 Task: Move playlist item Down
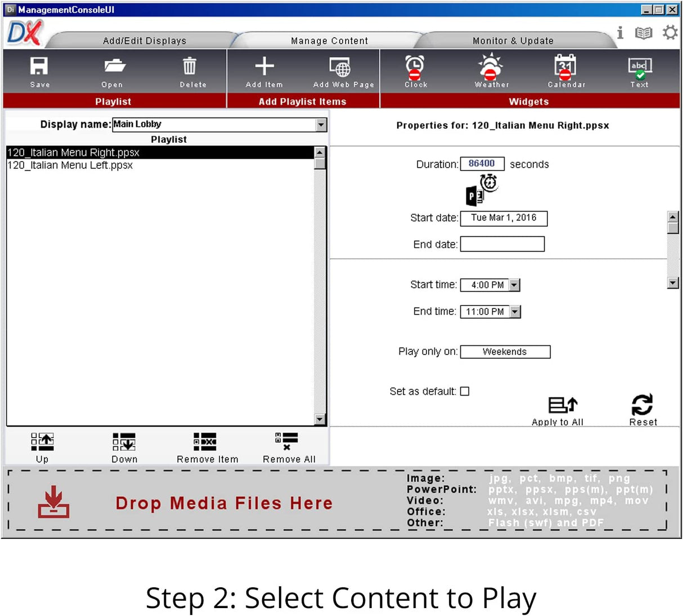[124, 444]
